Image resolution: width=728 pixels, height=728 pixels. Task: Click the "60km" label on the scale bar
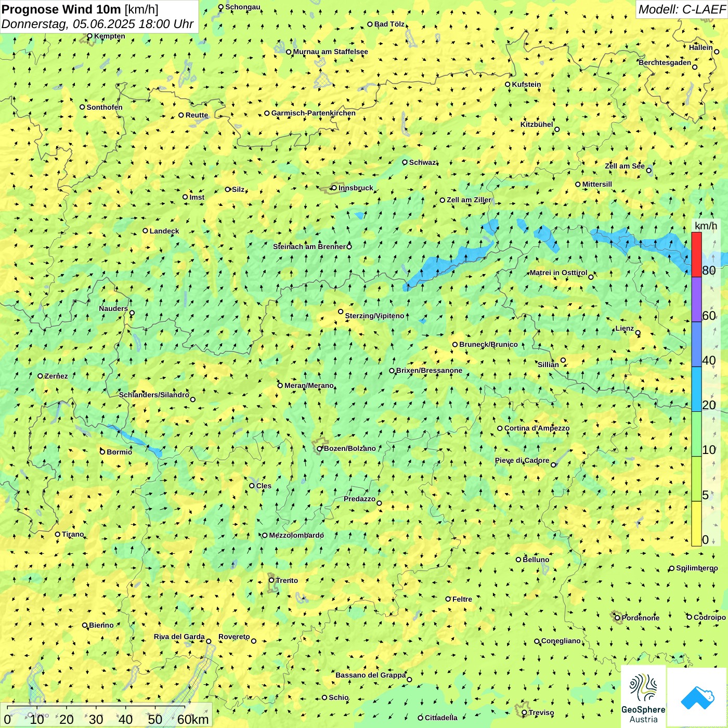pyautogui.click(x=193, y=719)
